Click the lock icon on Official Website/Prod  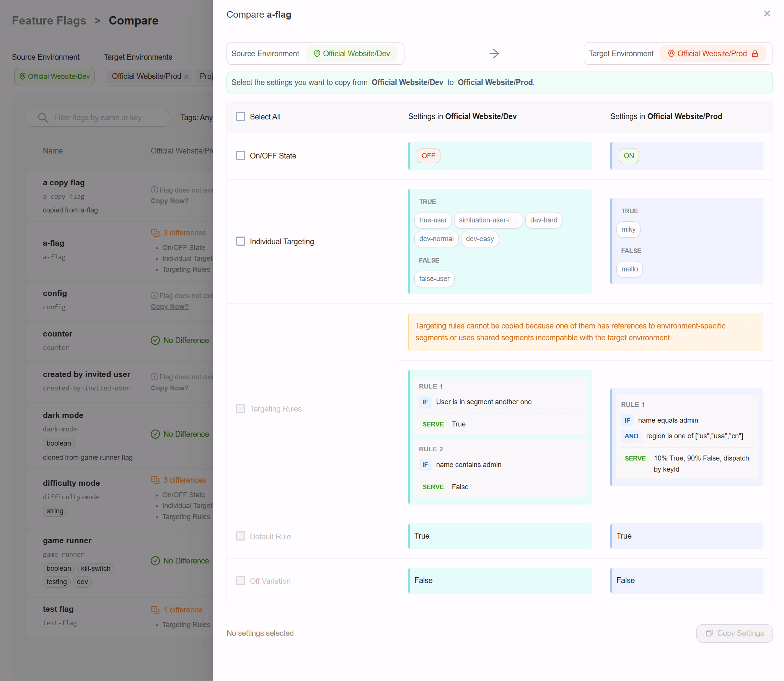755,54
